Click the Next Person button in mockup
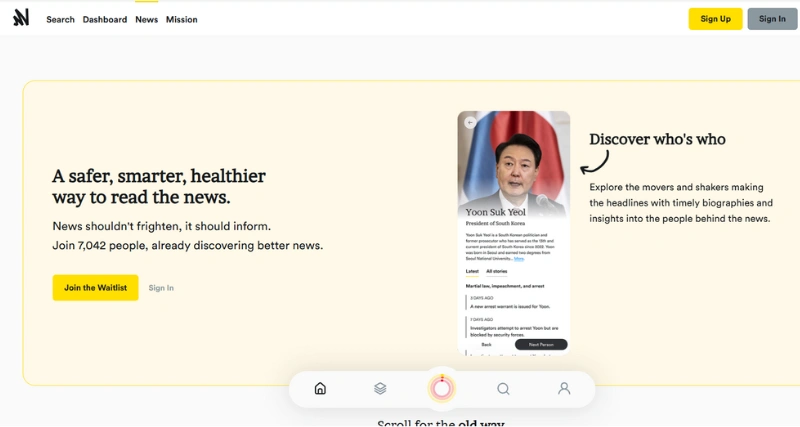This screenshot has height=427, width=800. tap(541, 345)
